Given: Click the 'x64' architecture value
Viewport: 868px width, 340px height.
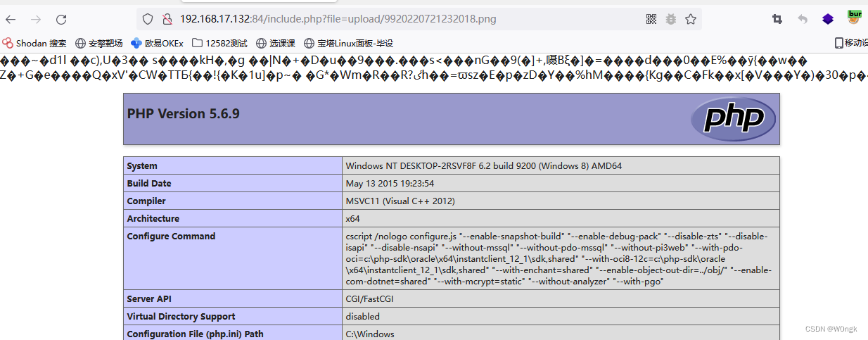Looking at the screenshot, I should 353,219.
